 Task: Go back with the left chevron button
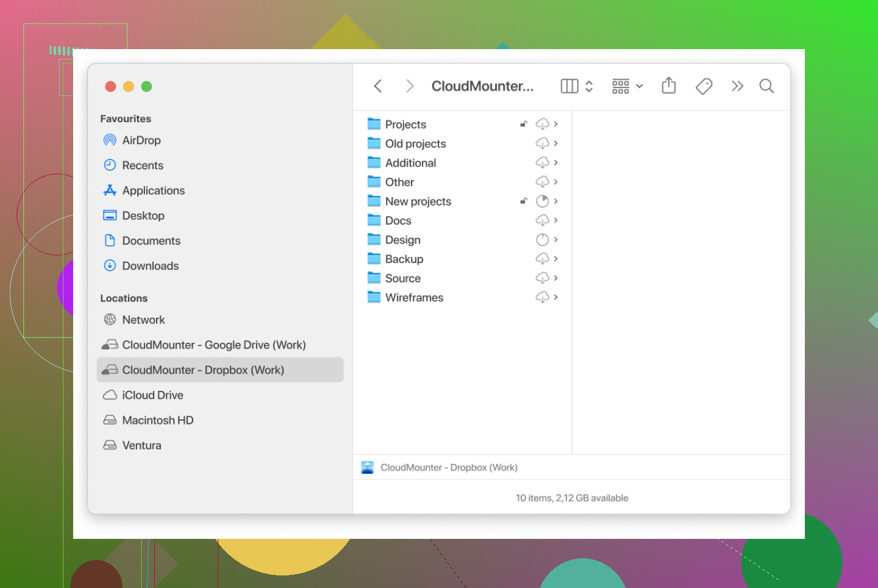(378, 86)
